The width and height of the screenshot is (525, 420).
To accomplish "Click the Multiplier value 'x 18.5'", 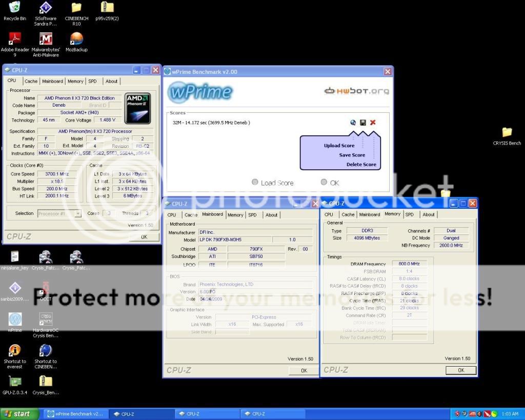I will click(57, 181).
